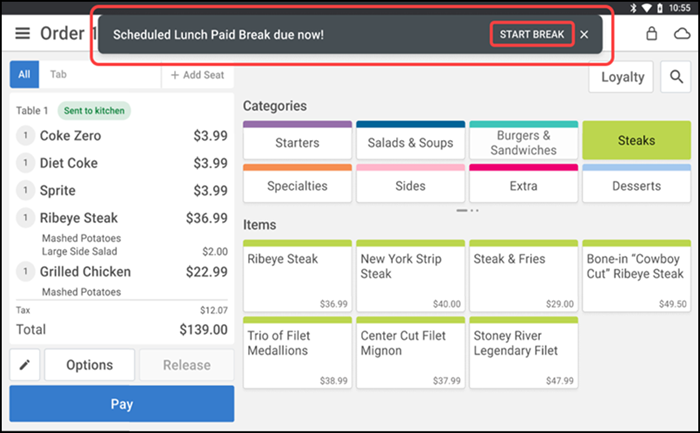The image size is (700, 433).
Task: Select the Desserts category
Action: pyautogui.click(x=637, y=183)
